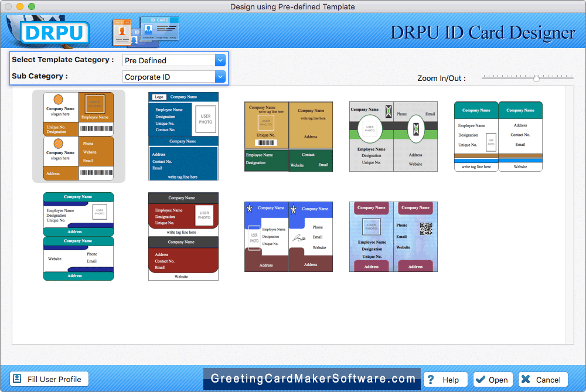Screen dimensions: 586x392
Task: Cancel the template dialog
Action: click(x=543, y=380)
